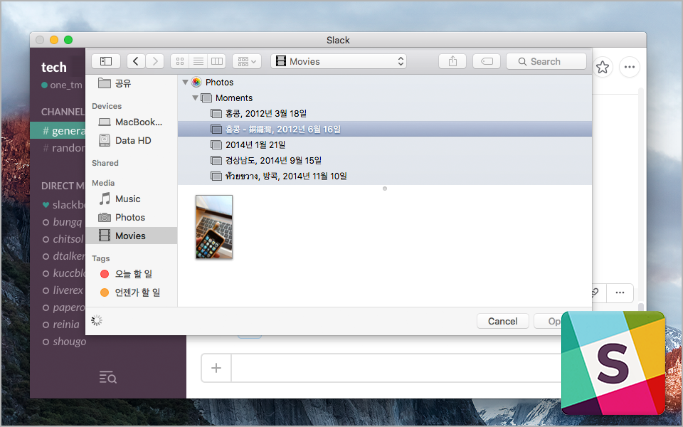Viewport: 683px width, 427px height.
Task: Select the iPhone photo thumbnail
Action: [x=214, y=227]
